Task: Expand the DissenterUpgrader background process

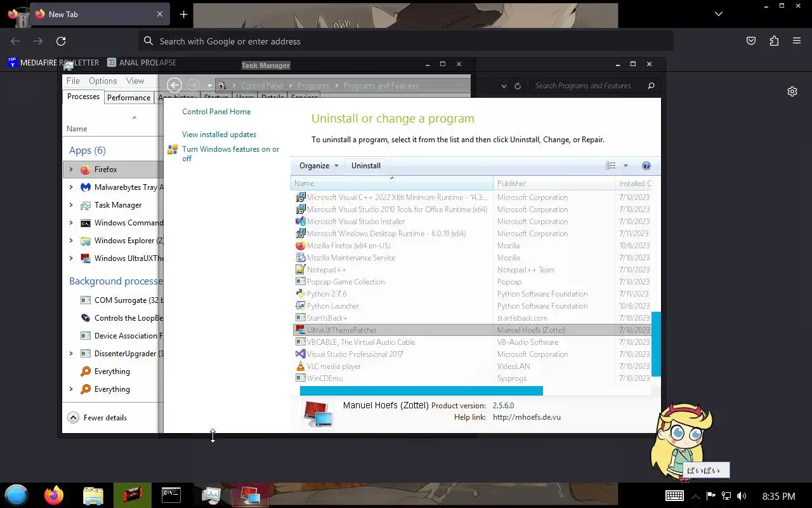Action: click(x=71, y=354)
